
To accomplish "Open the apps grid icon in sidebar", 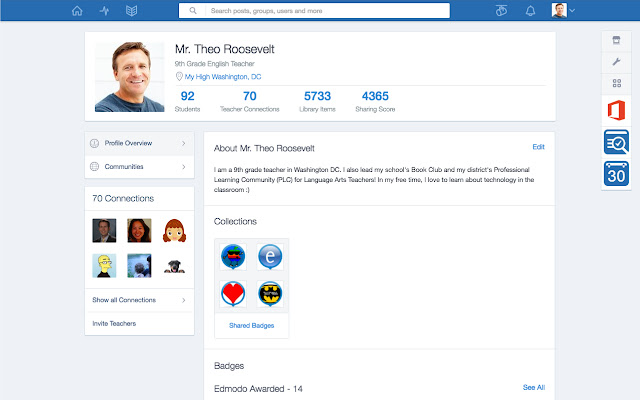I will coord(617,83).
